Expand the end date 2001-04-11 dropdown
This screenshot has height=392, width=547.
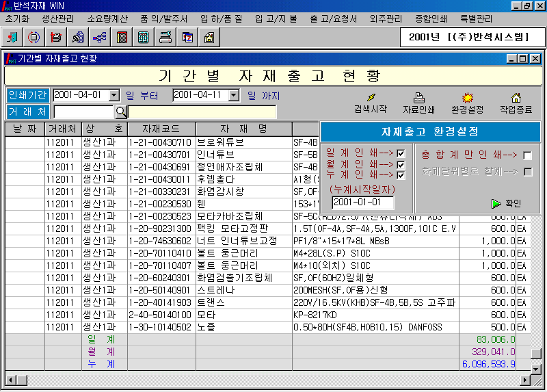(x=234, y=95)
